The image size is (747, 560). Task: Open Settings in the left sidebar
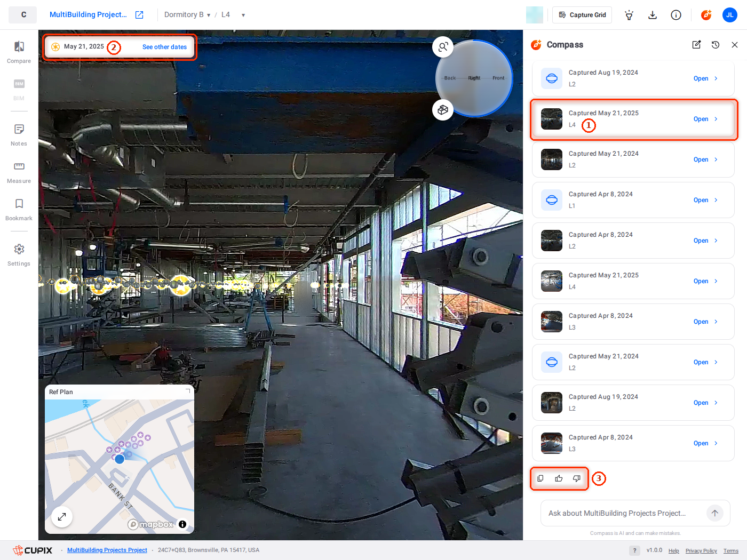click(19, 255)
